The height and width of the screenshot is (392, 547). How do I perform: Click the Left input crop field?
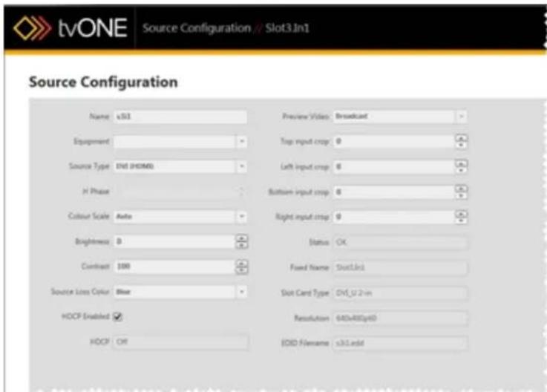[x=394, y=167]
